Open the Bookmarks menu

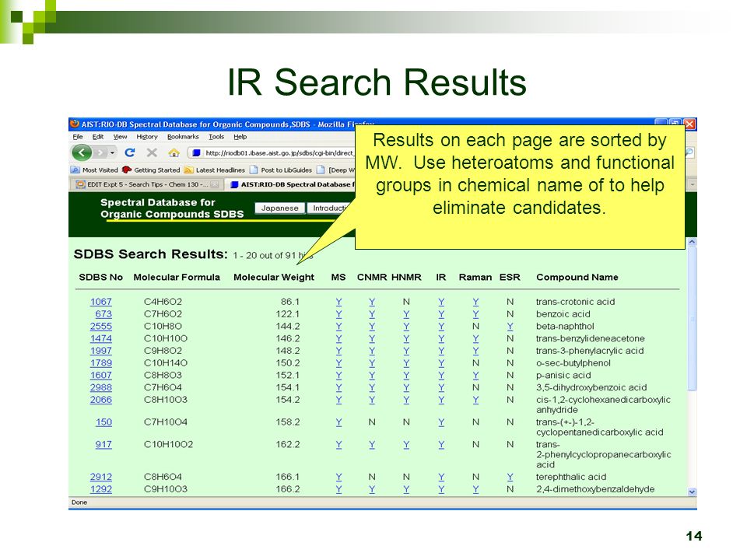[183, 137]
